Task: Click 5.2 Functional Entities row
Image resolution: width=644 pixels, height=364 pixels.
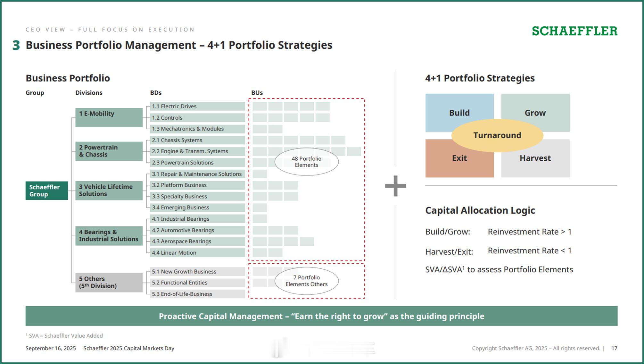Action: [x=198, y=283]
